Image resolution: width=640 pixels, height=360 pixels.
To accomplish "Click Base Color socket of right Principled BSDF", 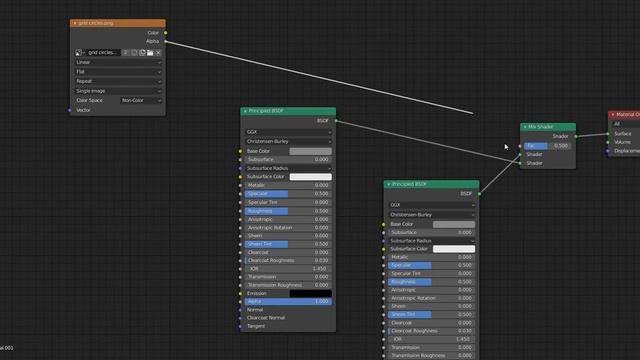I will click(x=383, y=224).
